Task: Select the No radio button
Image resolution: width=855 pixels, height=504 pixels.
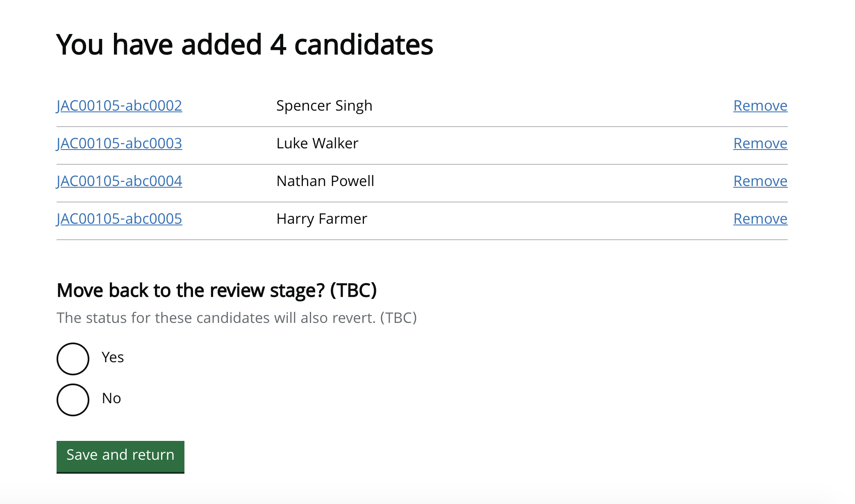Action: 73,400
